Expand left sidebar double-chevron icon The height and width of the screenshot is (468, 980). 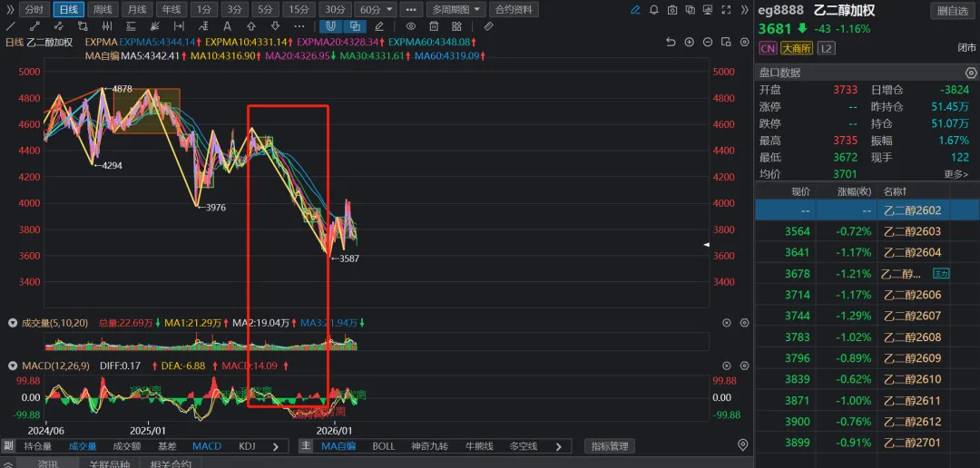(x=10, y=9)
